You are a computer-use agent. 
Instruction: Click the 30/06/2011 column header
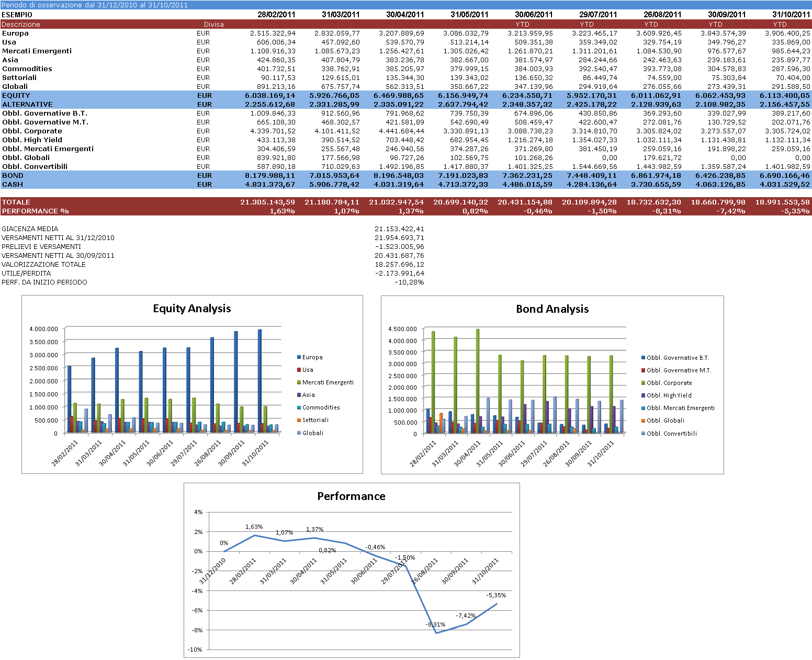[534, 15]
